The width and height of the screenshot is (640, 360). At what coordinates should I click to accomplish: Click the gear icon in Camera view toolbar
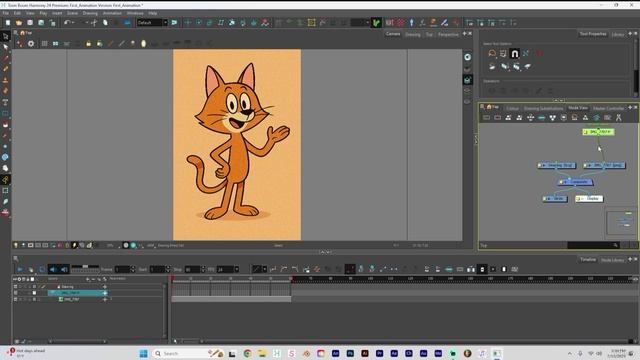click(x=31, y=44)
